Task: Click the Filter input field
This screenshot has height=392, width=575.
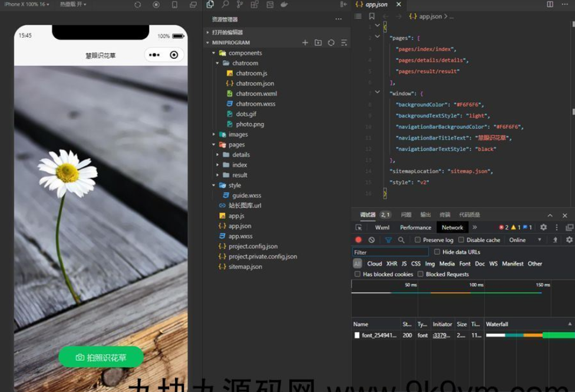Action: click(390, 252)
